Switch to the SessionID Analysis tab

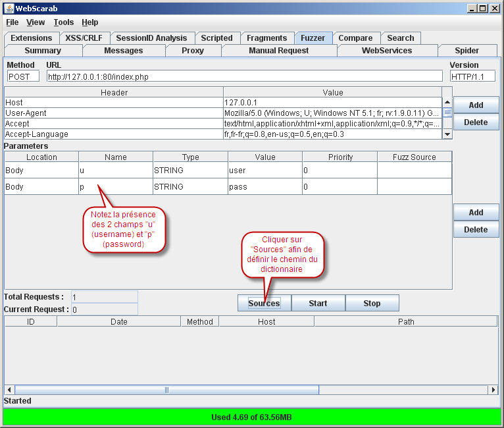click(153, 38)
